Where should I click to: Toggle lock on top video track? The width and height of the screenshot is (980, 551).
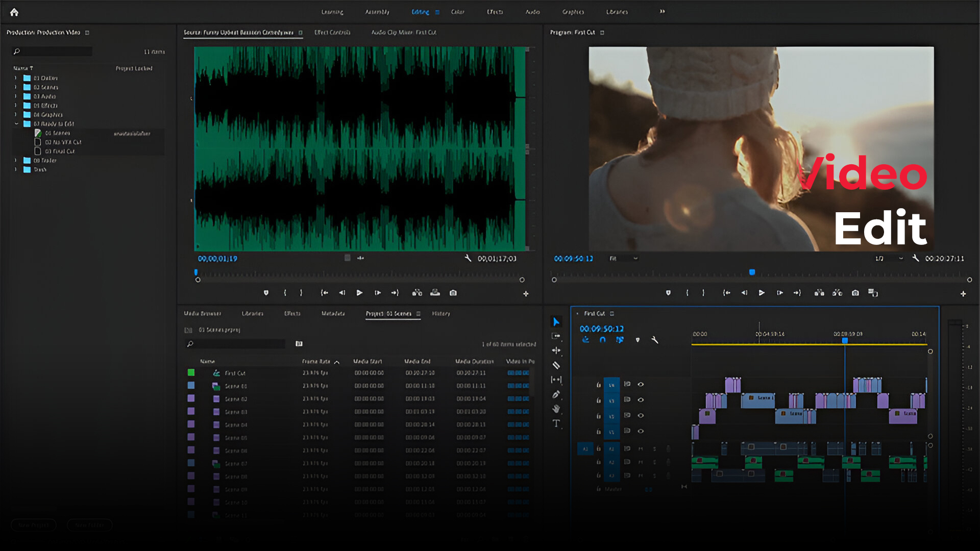click(599, 385)
